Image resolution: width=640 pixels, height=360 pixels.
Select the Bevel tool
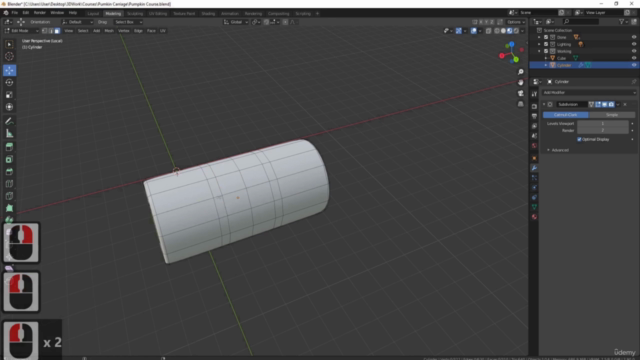coord(9,171)
